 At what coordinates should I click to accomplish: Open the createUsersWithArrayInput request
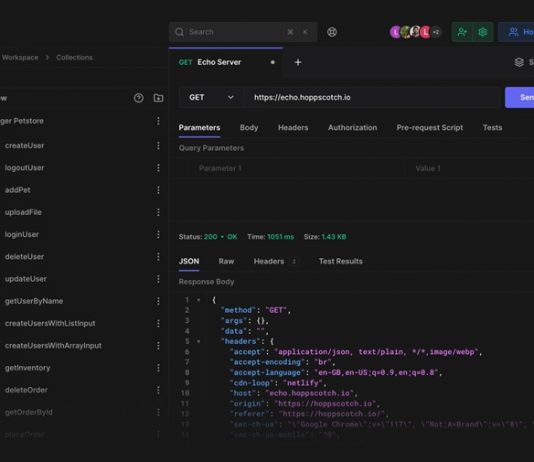(x=53, y=346)
